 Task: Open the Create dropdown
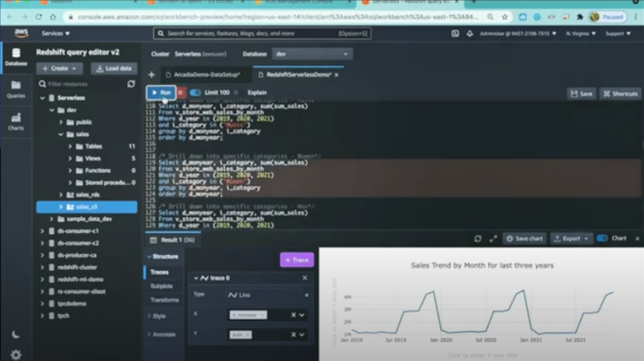[59, 68]
